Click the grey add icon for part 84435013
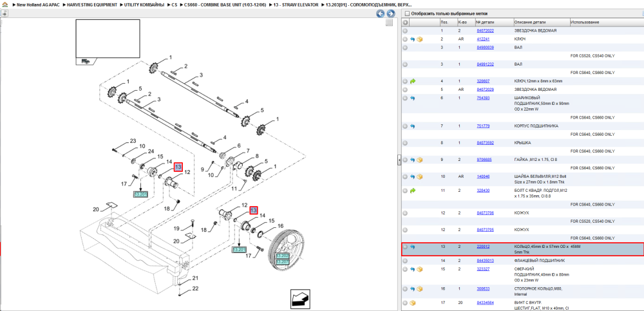Image resolution: width=644 pixels, height=311 pixels. click(x=405, y=261)
